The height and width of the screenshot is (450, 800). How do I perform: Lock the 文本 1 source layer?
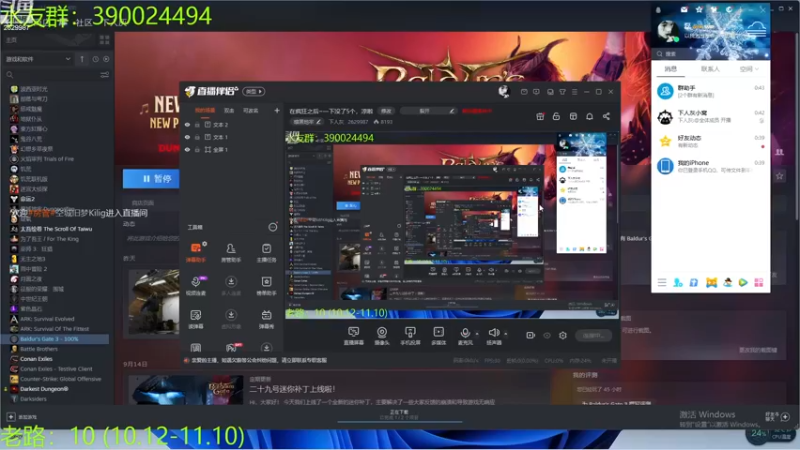197,137
